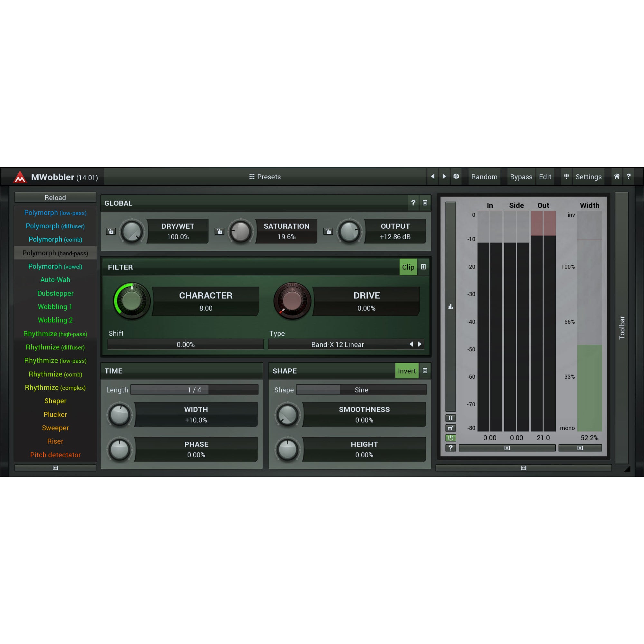Click the Shift slider at 0.00%
Screen dimensions: 644x644
point(185,344)
